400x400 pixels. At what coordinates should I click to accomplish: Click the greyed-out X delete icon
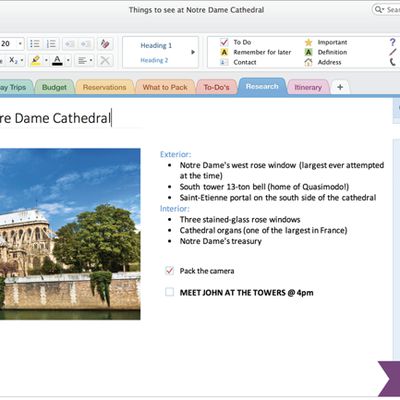coord(105,60)
